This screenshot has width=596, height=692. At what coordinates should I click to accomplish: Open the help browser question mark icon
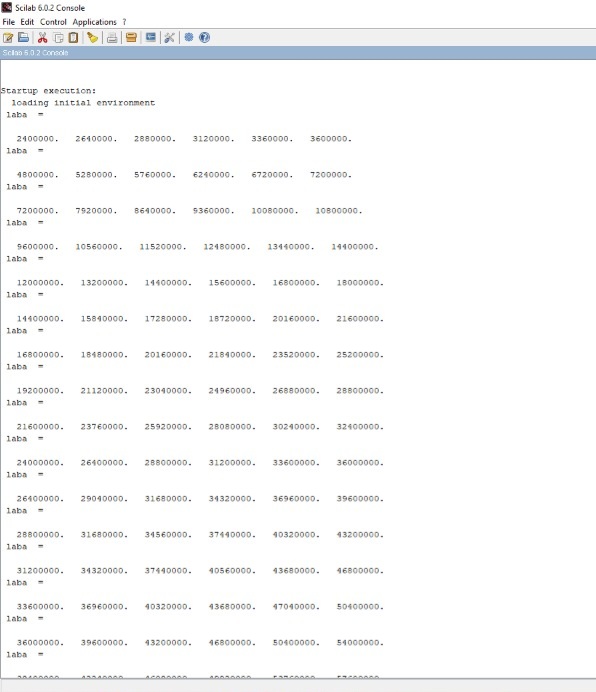[x=204, y=38]
